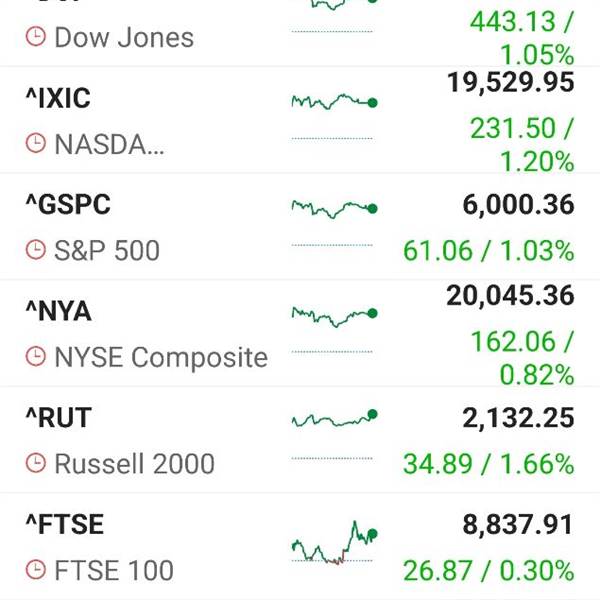Tap the NASDAQ price 19,529.95
The height and width of the screenshot is (600, 600).
511,83
